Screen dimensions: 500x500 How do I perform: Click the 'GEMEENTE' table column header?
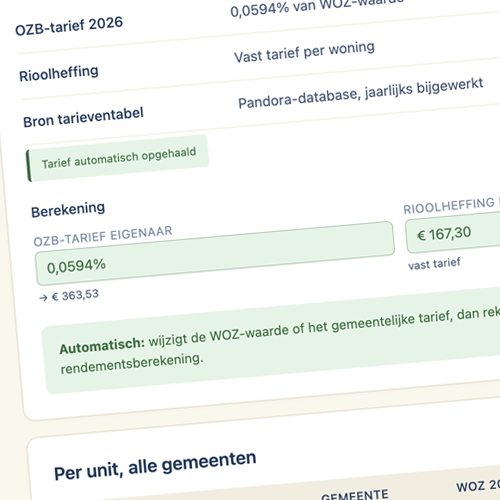pyautogui.click(x=355, y=495)
